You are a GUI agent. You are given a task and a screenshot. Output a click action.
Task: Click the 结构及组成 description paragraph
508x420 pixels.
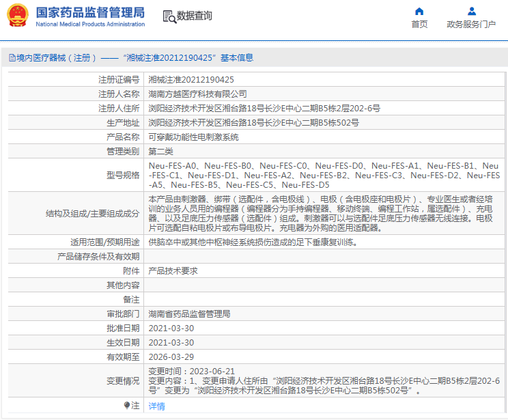(321, 213)
